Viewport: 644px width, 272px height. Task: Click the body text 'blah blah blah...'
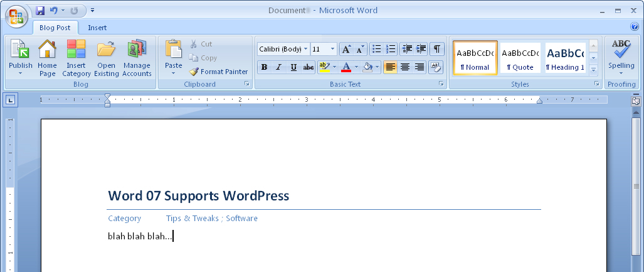click(x=140, y=236)
